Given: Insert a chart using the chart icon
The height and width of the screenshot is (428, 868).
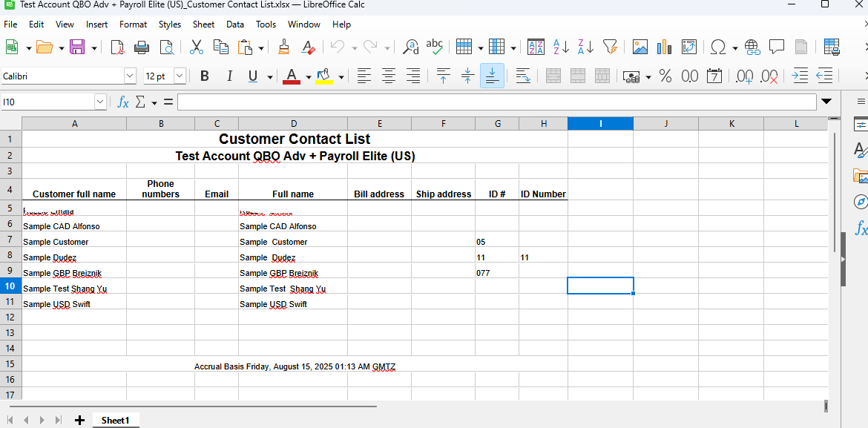Looking at the screenshot, I should tap(664, 47).
